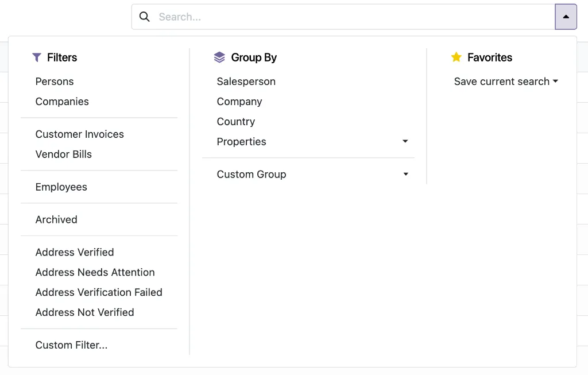Click the Filters funnel icon
Viewport: 588px width, 375px height.
[x=37, y=57]
